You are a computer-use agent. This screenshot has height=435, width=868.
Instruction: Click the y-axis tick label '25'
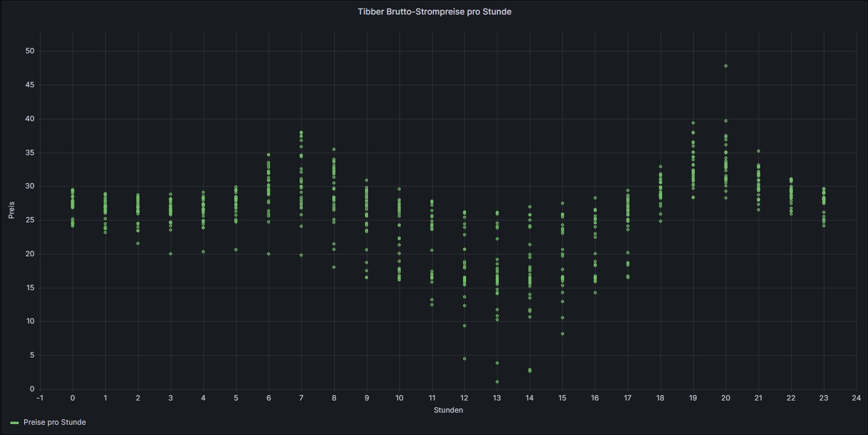click(30, 220)
